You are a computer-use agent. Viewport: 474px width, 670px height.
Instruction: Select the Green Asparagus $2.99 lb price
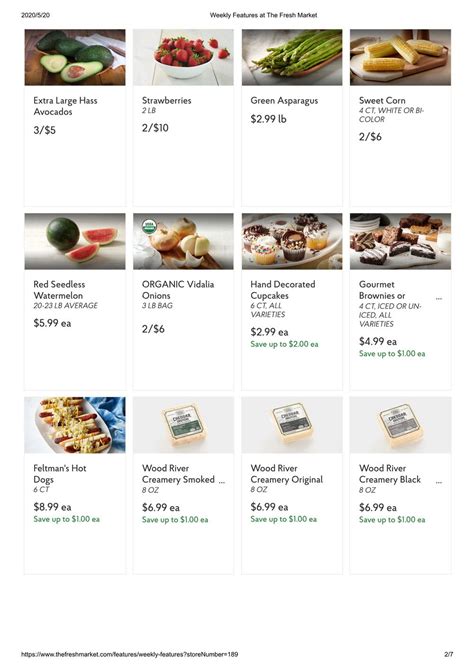point(268,119)
